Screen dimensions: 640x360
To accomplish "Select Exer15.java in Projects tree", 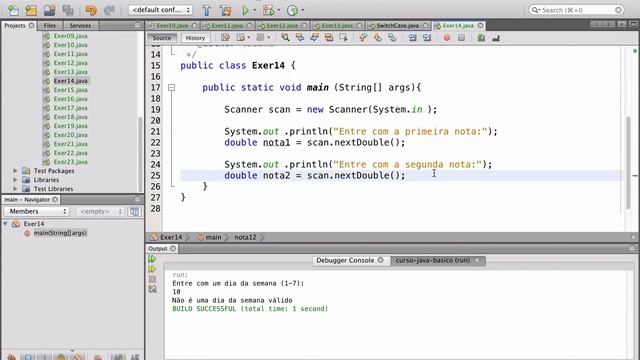I will tap(70, 90).
